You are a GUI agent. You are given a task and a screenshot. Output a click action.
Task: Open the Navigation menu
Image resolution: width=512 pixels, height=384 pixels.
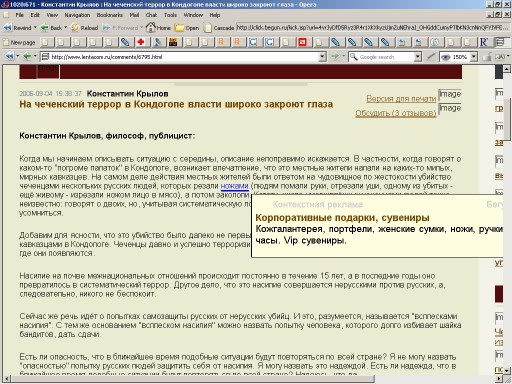(x=77, y=15)
